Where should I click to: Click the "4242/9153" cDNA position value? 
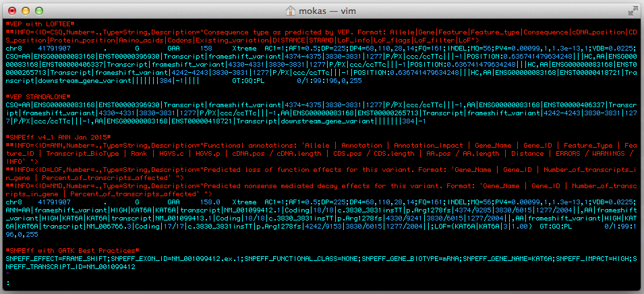(323, 227)
